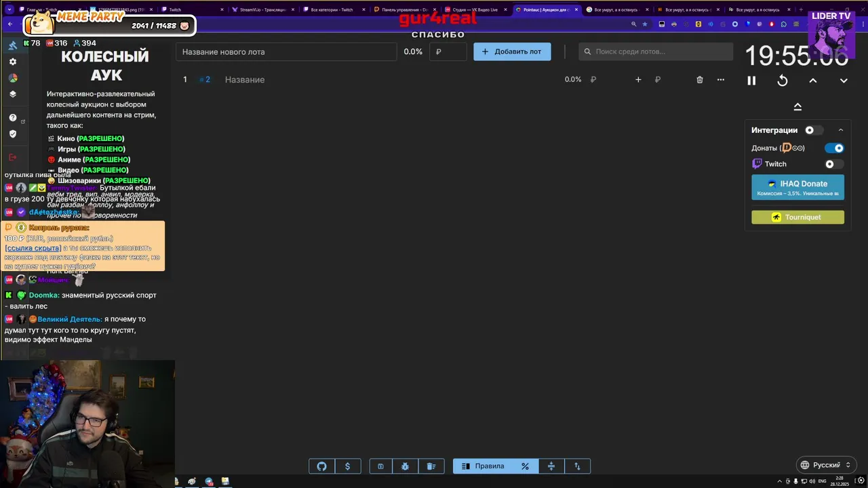868x488 pixels.
Task: Click the save lots icon at bottom
Action: click(x=380, y=466)
